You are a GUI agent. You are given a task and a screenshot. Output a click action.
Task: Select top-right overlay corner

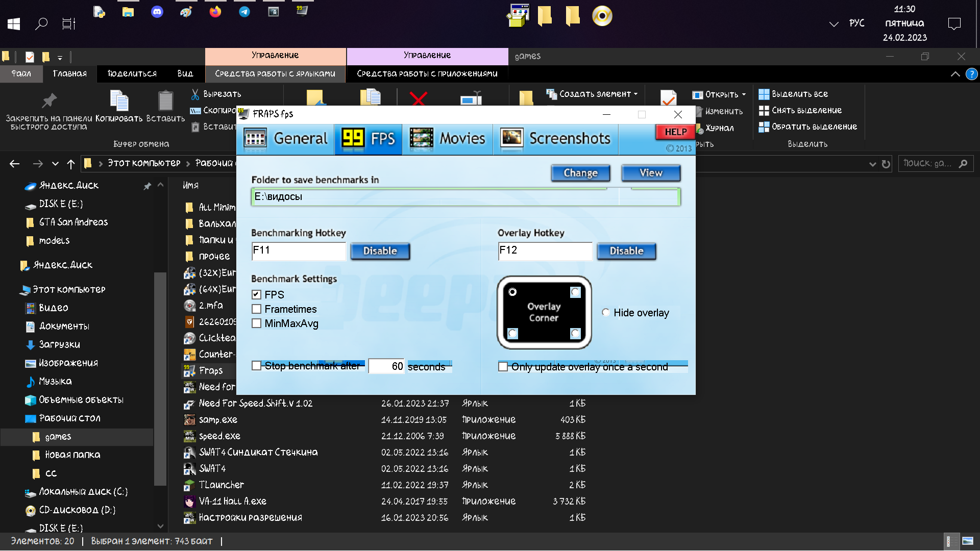[x=575, y=292]
